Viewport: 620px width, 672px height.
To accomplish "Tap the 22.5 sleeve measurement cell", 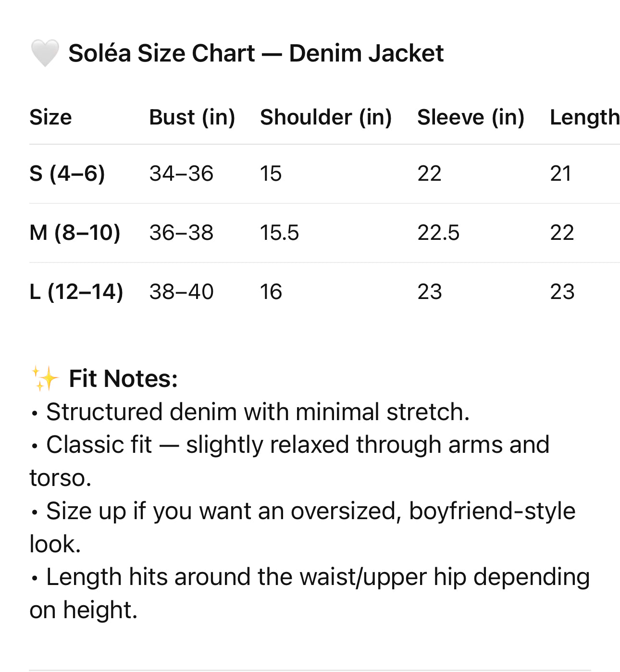I will coord(438,233).
